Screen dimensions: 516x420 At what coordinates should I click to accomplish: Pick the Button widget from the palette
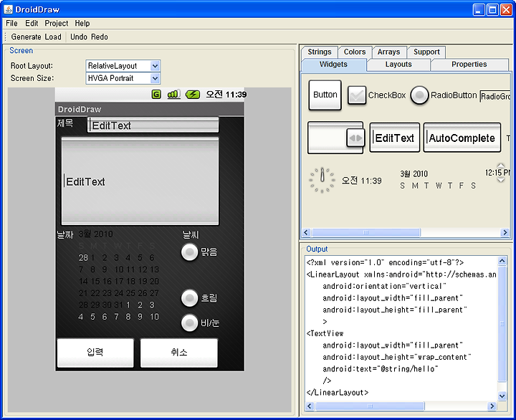pos(325,95)
